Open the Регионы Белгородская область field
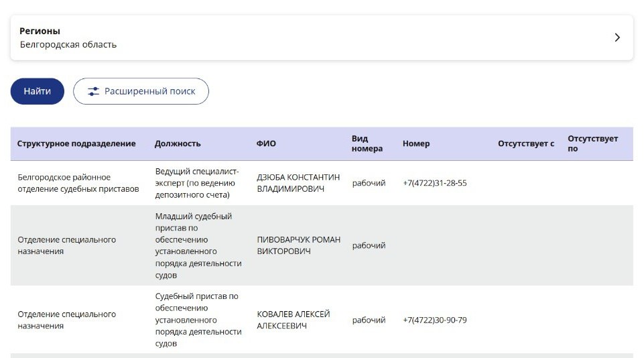The width and height of the screenshot is (644, 358). point(322,38)
